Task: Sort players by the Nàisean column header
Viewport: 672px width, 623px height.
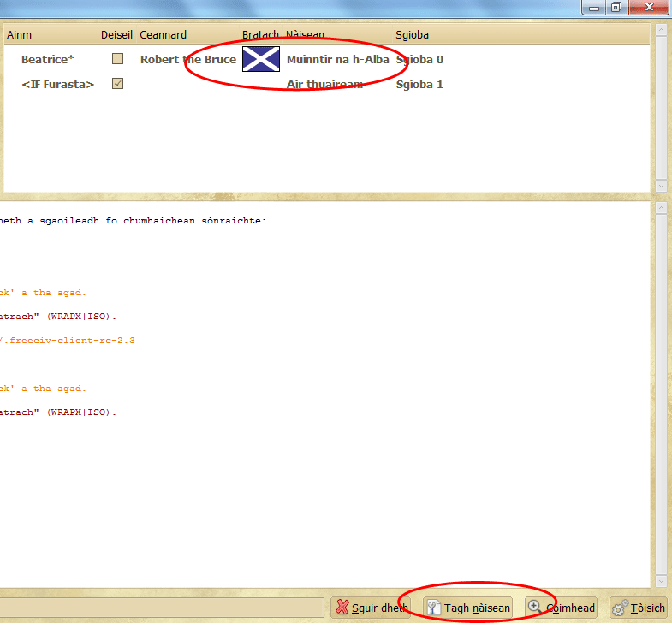Action: tap(307, 35)
